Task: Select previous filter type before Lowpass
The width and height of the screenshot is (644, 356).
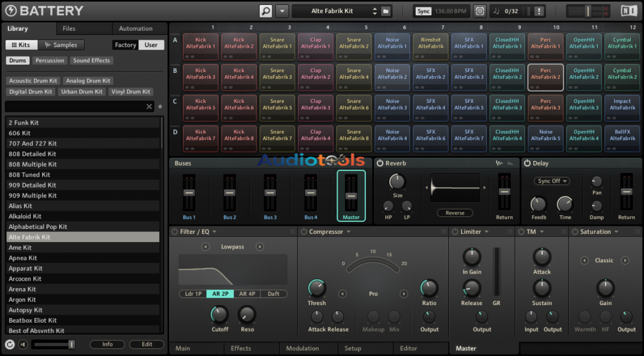Action: pos(206,247)
